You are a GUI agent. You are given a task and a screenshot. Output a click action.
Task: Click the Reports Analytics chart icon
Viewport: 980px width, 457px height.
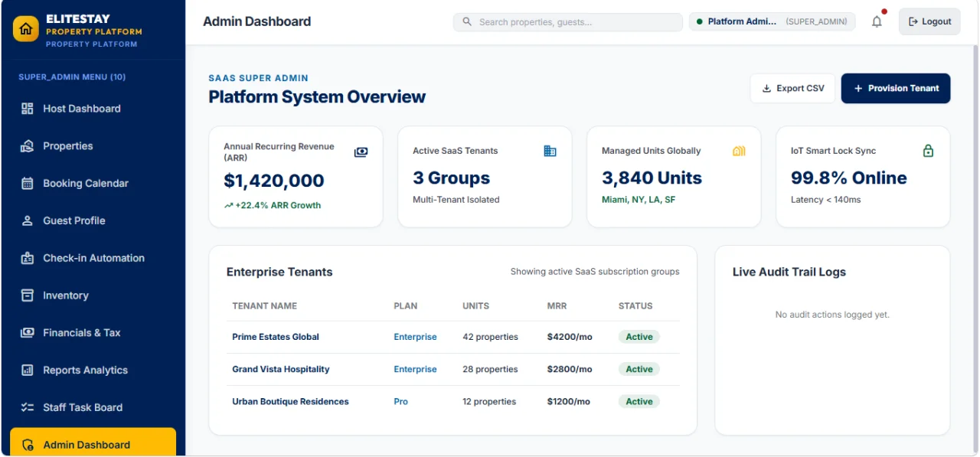[x=28, y=370]
